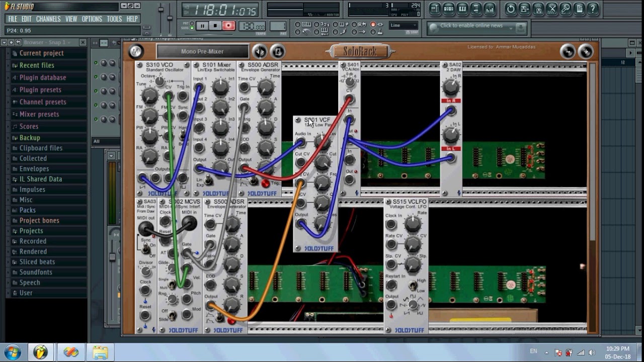
Task: Click the undo history icon
Action: (x=511, y=9)
